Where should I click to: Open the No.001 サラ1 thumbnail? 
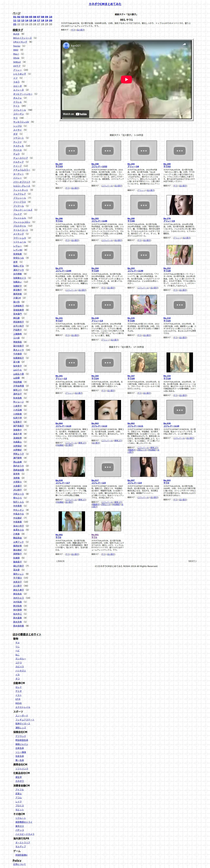click(108, 522)
